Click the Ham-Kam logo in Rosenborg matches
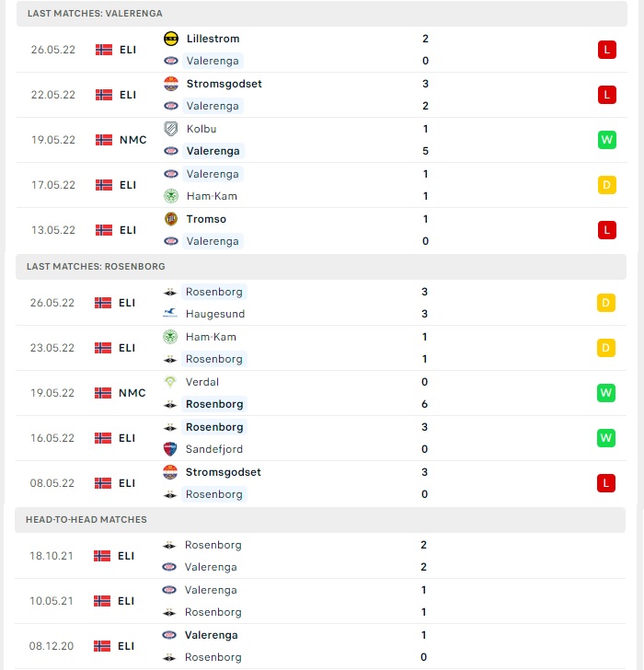Viewport: 644px width, 670px height. click(170, 337)
